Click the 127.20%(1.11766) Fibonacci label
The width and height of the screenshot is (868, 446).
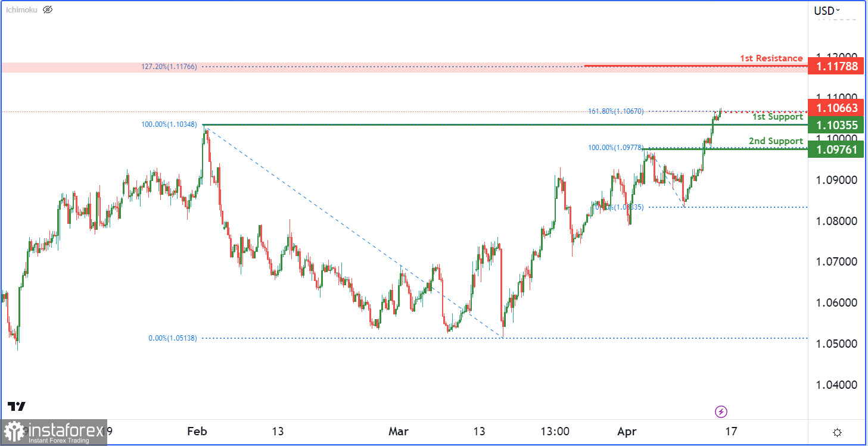coord(169,67)
